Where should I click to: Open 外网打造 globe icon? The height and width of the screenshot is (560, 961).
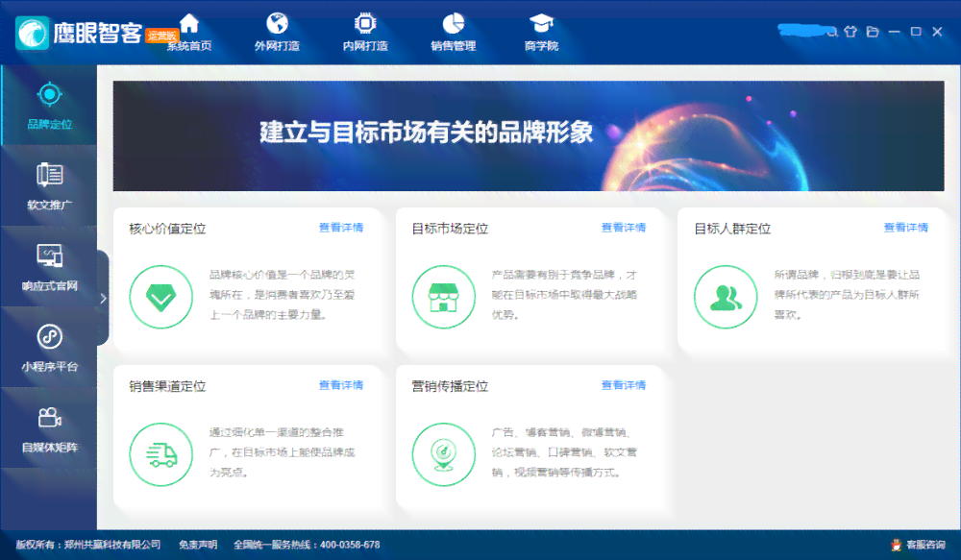(x=277, y=24)
